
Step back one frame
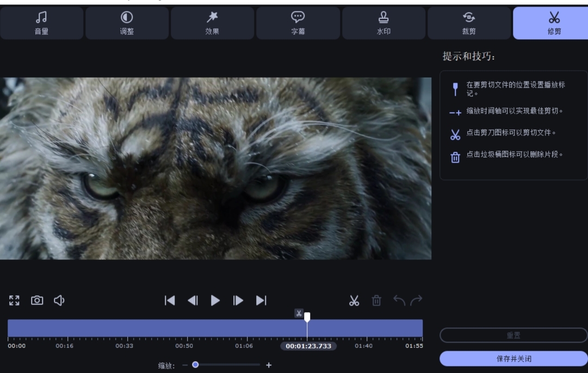point(193,300)
